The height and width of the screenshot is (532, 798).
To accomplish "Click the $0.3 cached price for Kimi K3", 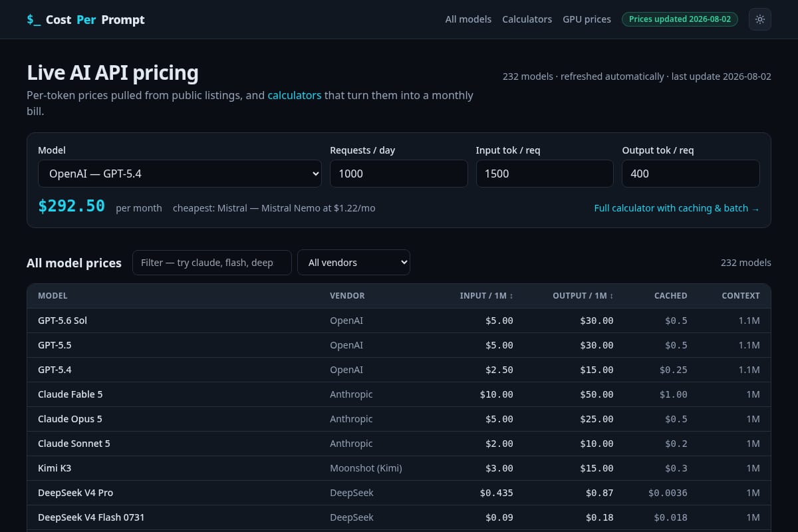I will [676, 468].
